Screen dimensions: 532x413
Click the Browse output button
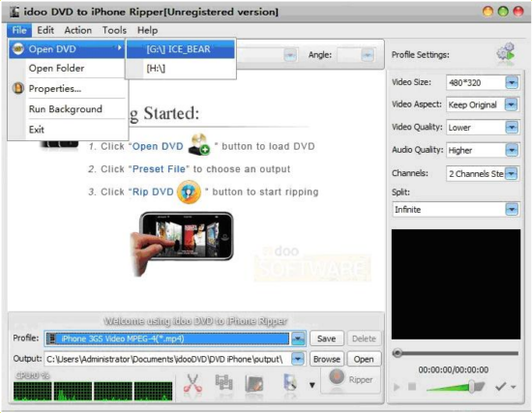[326, 359]
